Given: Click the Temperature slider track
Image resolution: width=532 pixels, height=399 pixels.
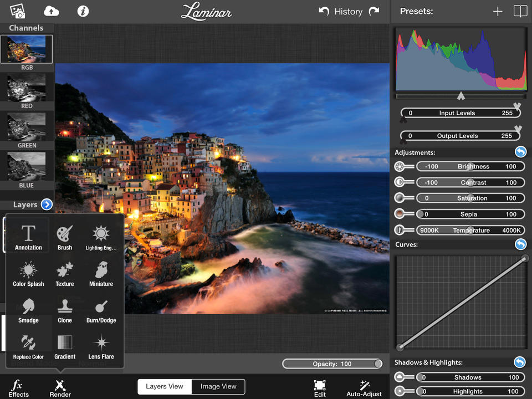Looking at the screenshot, I should pyautogui.click(x=470, y=230).
